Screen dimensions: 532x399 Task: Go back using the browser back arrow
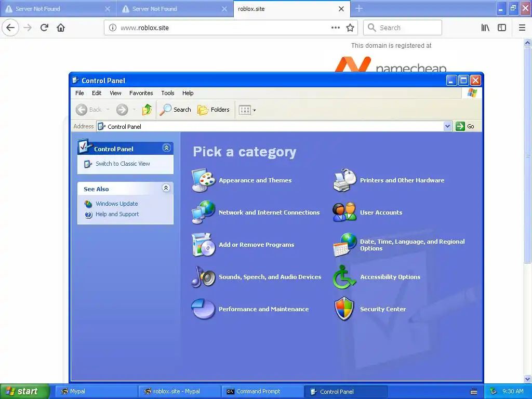[x=10, y=28]
